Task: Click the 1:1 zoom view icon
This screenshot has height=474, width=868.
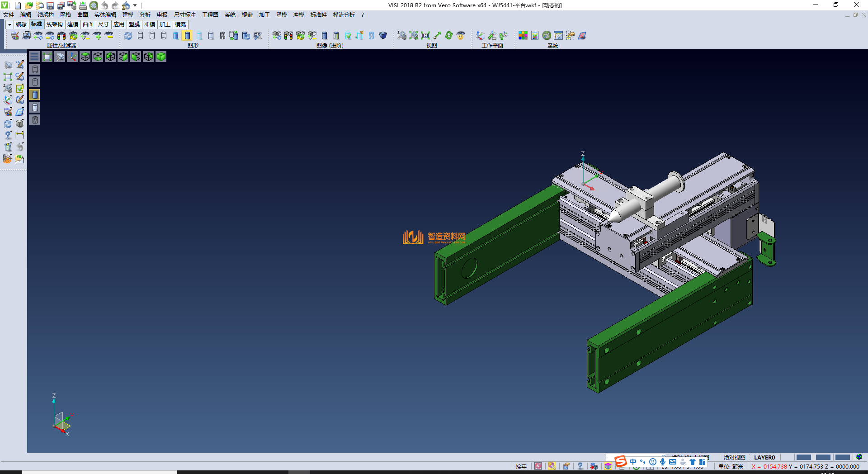Action: [x=425, y=36]
